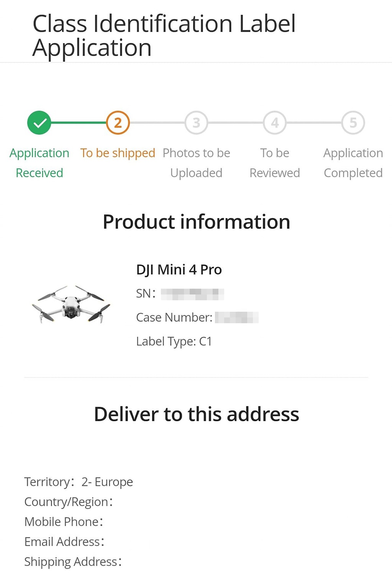Click the green progress line between steps
The image size is (392, 587).
point(78,123)
